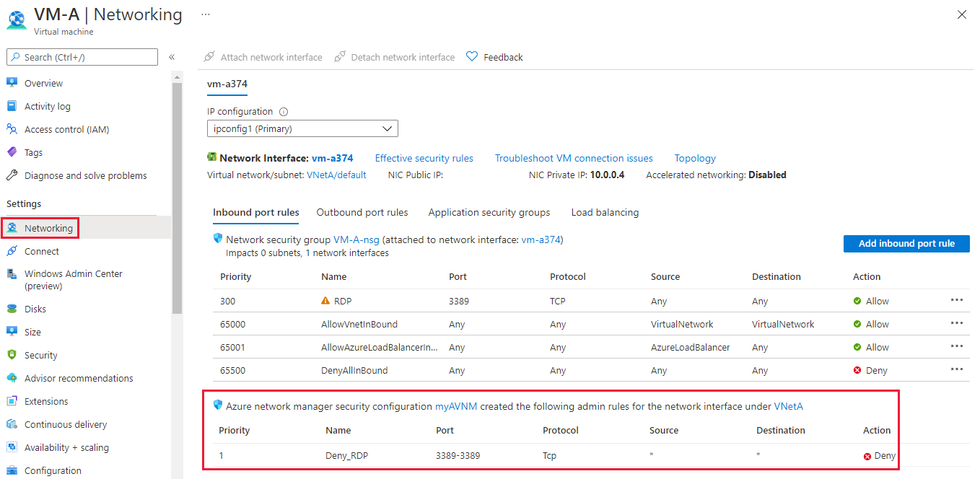This screenshot has height=479, width=980.
Task: Click the Add inbound port rule button
Action: click(x=906, y=244)
